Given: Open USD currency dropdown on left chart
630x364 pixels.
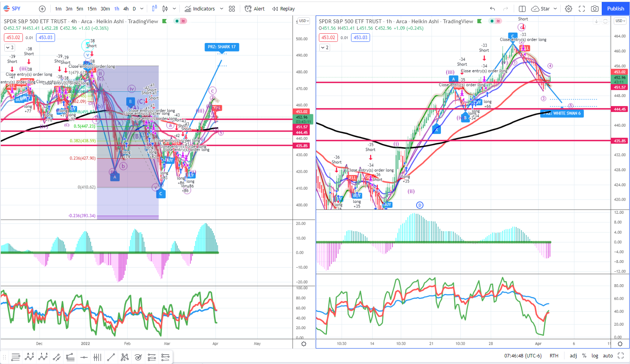Looking at the screenshot, I should [304, 21].
